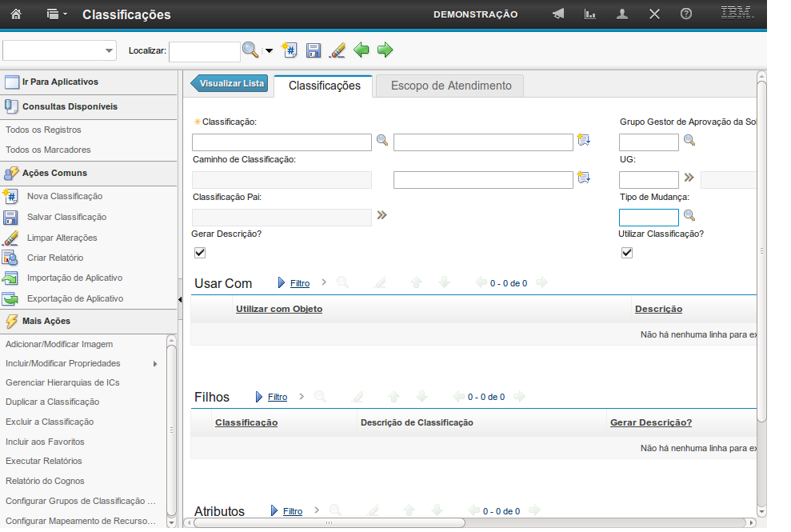Viewport: 791px width, 532px height.
Task: Click the home icon in header
Action: [16, 14]
